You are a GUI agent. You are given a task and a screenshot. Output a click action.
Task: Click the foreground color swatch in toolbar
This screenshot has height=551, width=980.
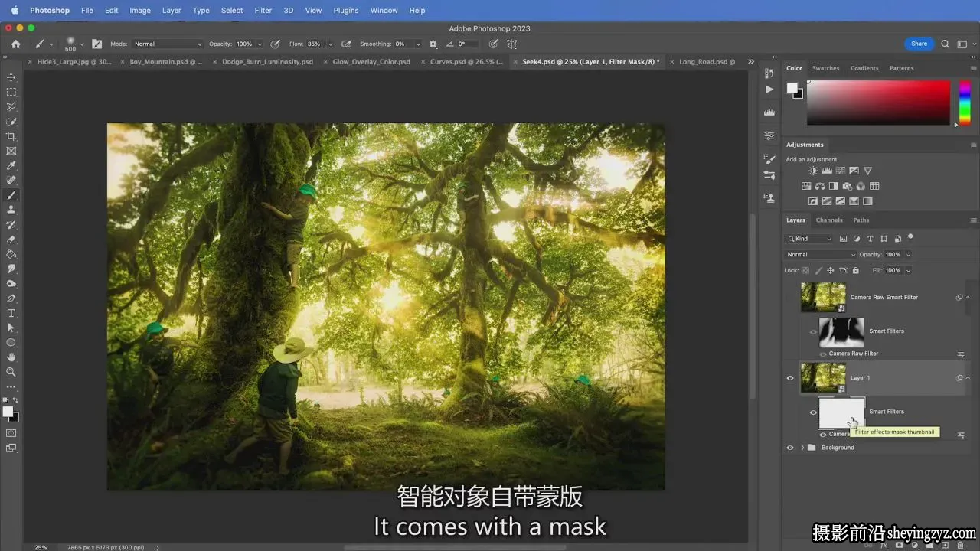(x=8, y=412)
